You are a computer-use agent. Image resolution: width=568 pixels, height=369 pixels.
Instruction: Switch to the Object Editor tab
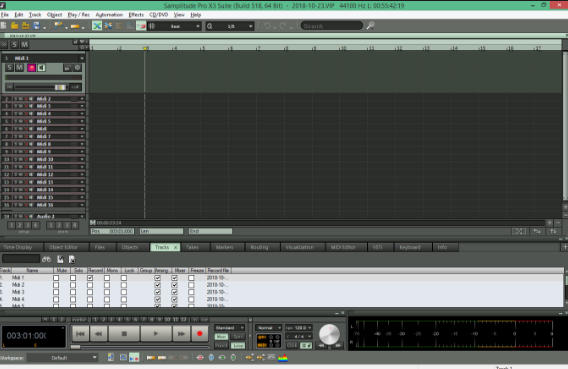coord(63,247)
